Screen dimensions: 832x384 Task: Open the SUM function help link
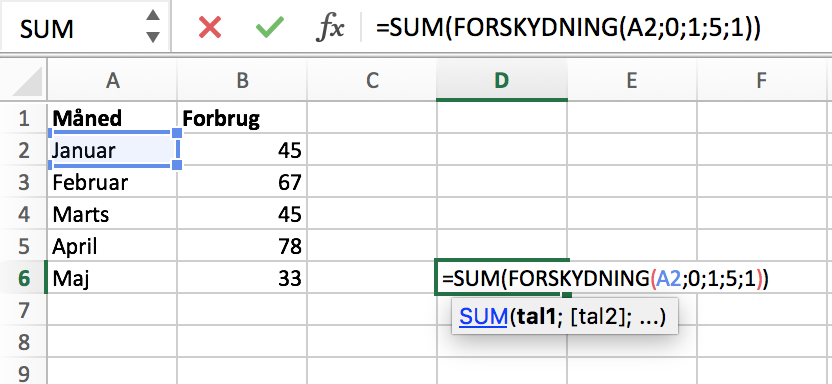tap(483, 317)
